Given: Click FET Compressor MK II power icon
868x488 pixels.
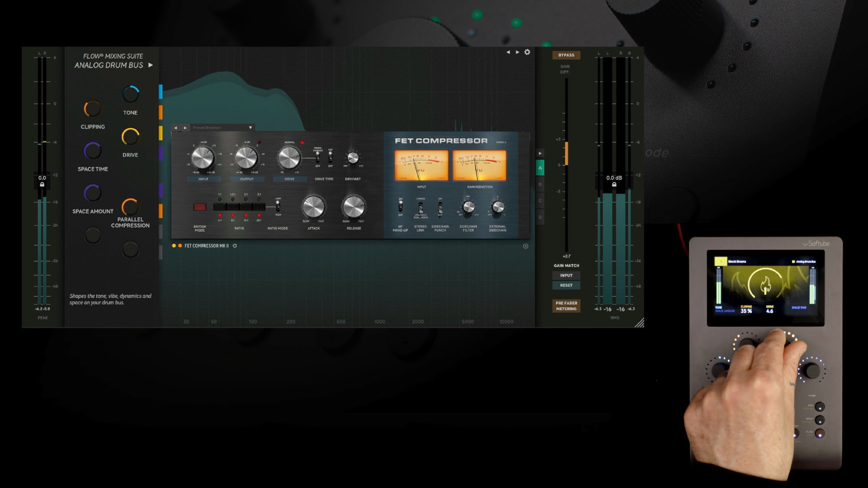Looking at the screenshot, I should click(235, 246).
